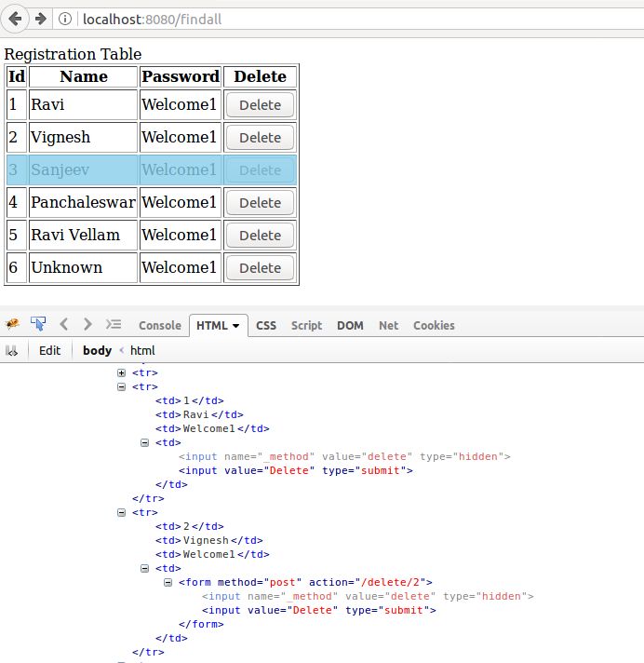
Task: Go forward in Firebug panel history
Action: point(87,324)
